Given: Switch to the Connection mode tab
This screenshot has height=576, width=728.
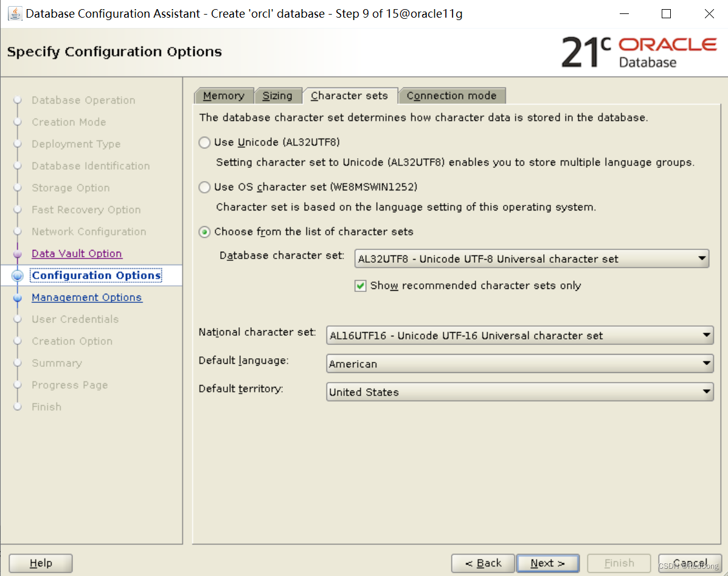Looking at the screenshot, I should (x=452, y=95).
